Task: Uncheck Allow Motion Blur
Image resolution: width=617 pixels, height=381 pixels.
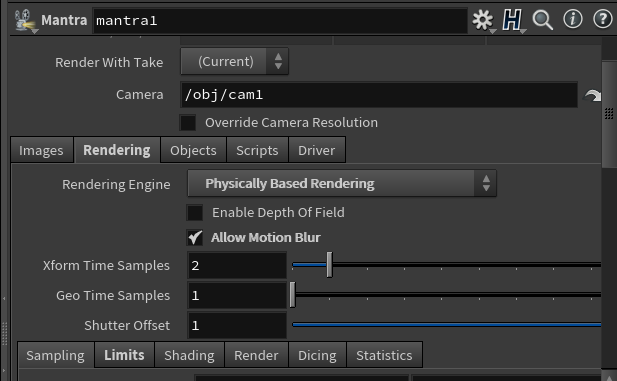Action: tap(195, 238)
